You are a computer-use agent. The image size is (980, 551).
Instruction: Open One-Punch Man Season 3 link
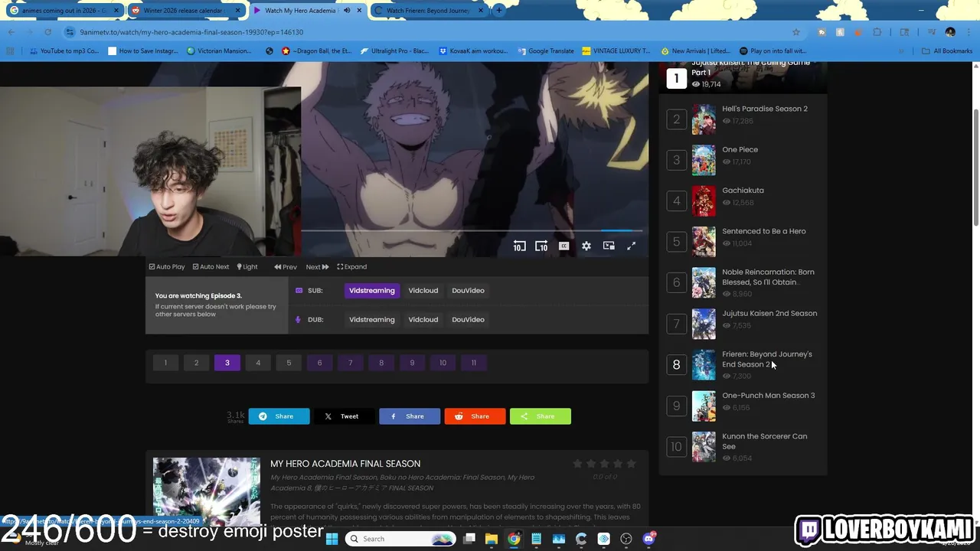pyautogui.click(x=768, y=396)
